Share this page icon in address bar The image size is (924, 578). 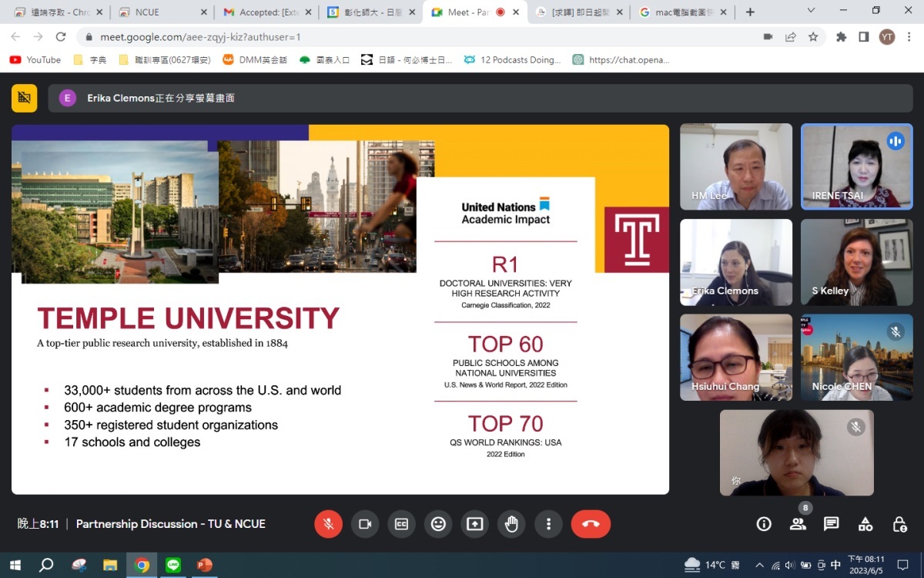tap(790, 37)
